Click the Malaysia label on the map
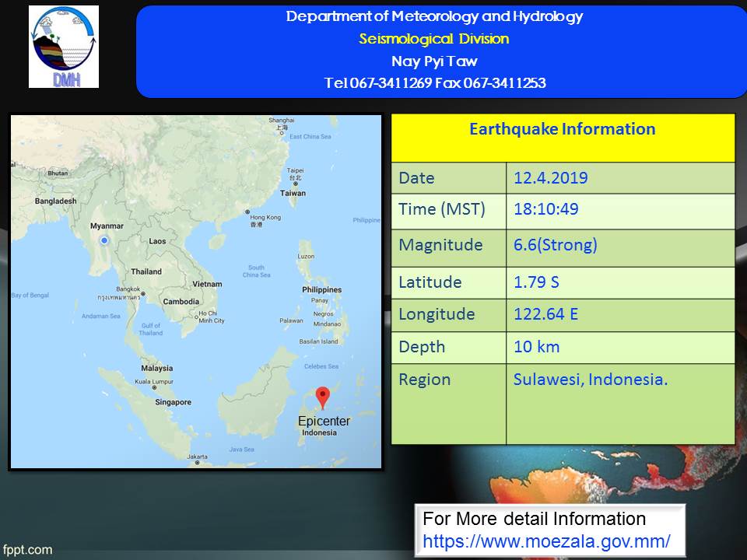Image resolution: width=747 pixels, height=560 pixels. (156, 368)
